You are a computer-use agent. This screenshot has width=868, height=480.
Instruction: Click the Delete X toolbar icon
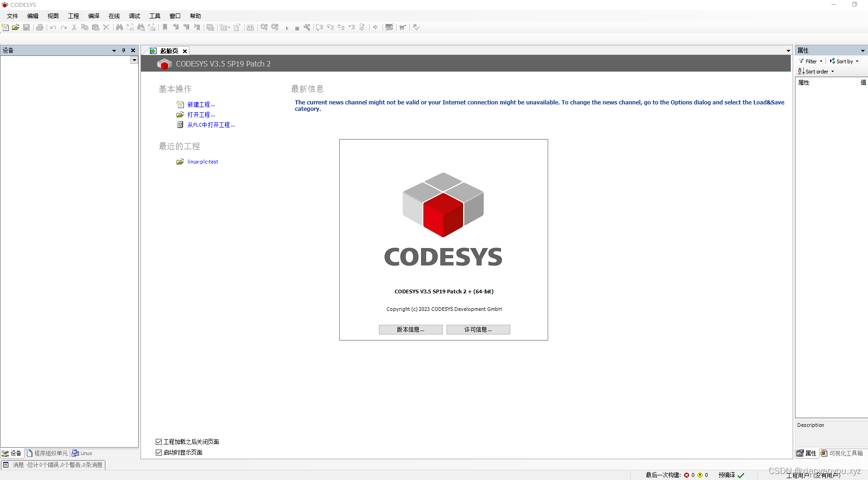click(x=106, y=27)
